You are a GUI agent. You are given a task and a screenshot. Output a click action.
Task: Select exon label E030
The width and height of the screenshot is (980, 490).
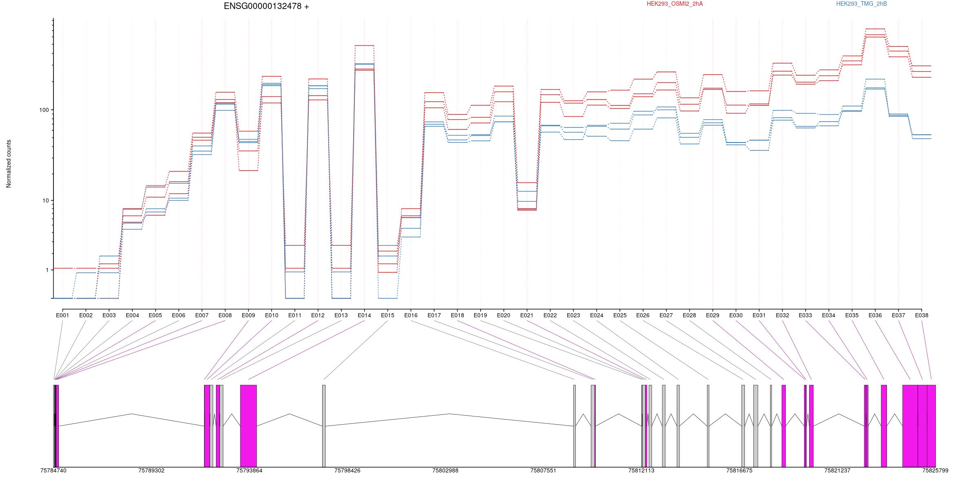click(x=736, y=316)
